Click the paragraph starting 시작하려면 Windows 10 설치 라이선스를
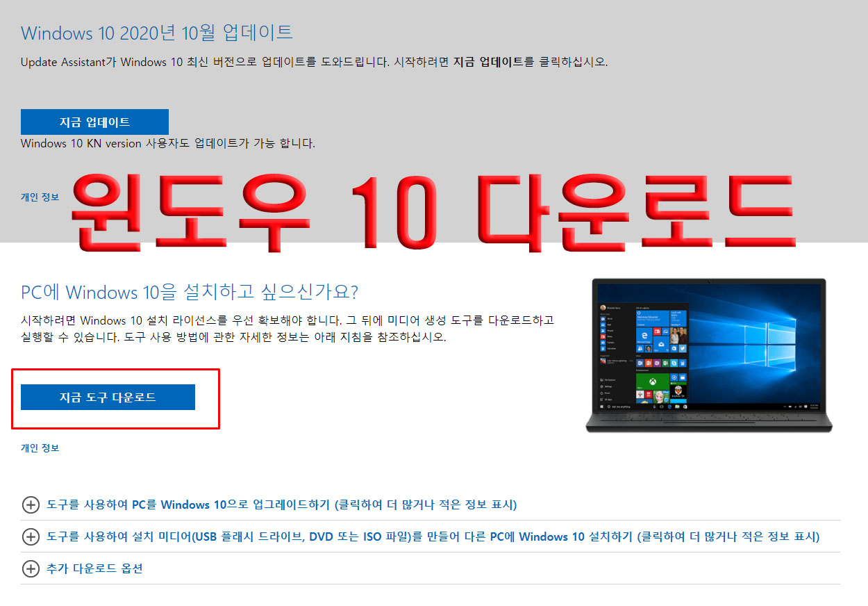The image size is (868, 606). [287, 329]
